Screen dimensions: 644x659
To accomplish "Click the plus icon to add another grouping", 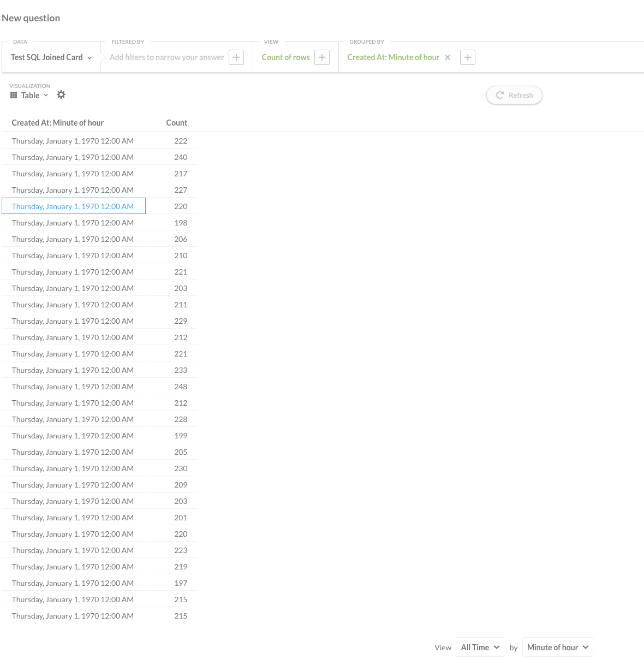I will coord(467,57).
